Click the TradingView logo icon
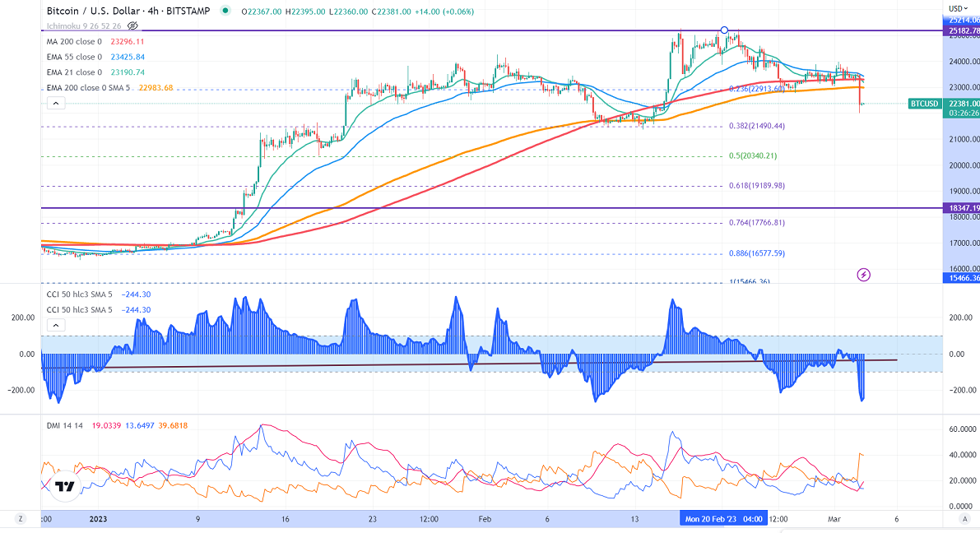 pyautogui.click(x=63, y=486)
